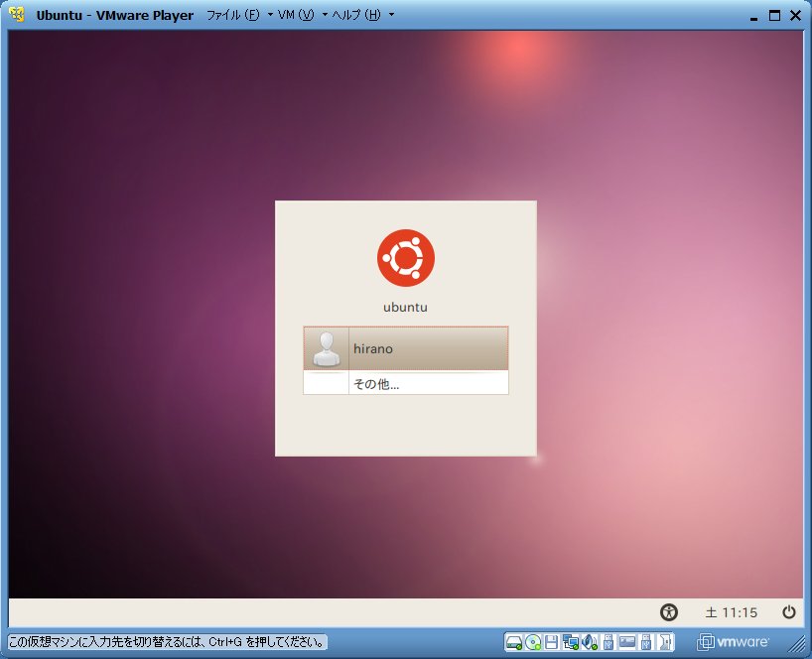Click the VMware Player title bar icon
The image size is (812, 659).
17,15
